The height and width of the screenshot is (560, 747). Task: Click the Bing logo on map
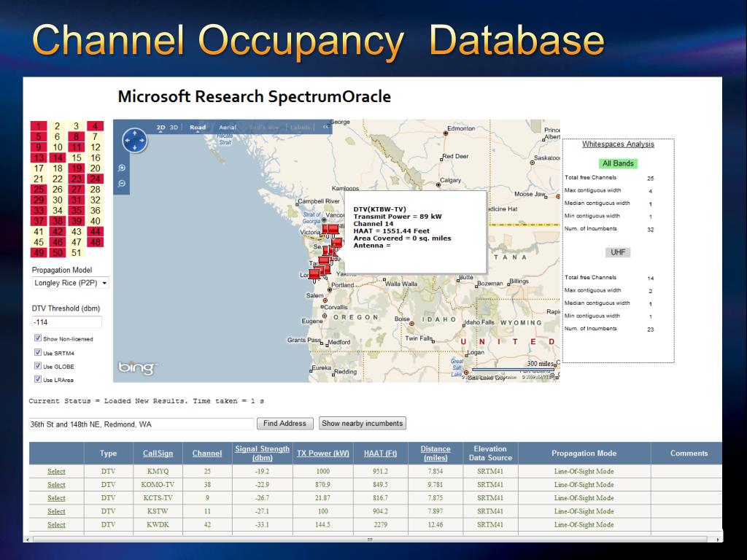[x=136, y=368]
